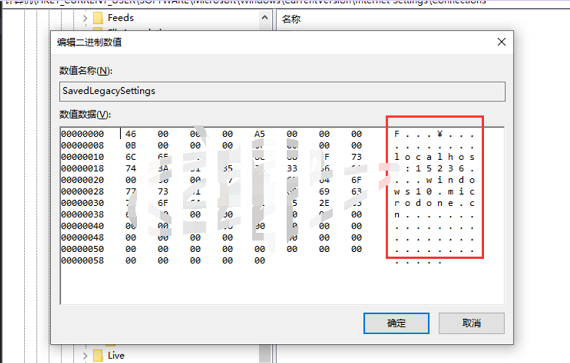Click byte 6C at offset 00000010

[x=131, y=157]
